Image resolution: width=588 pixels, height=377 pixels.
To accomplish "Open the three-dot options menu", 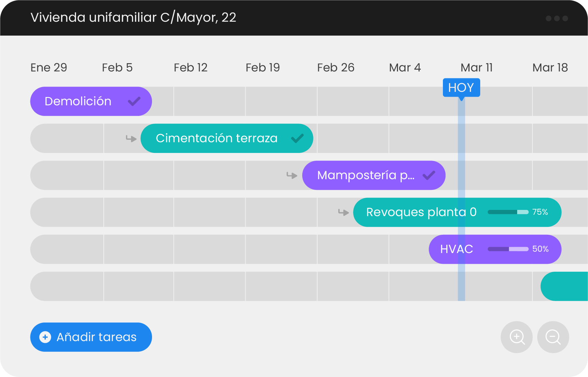I will pyautogui.click(x=557, y=18).
